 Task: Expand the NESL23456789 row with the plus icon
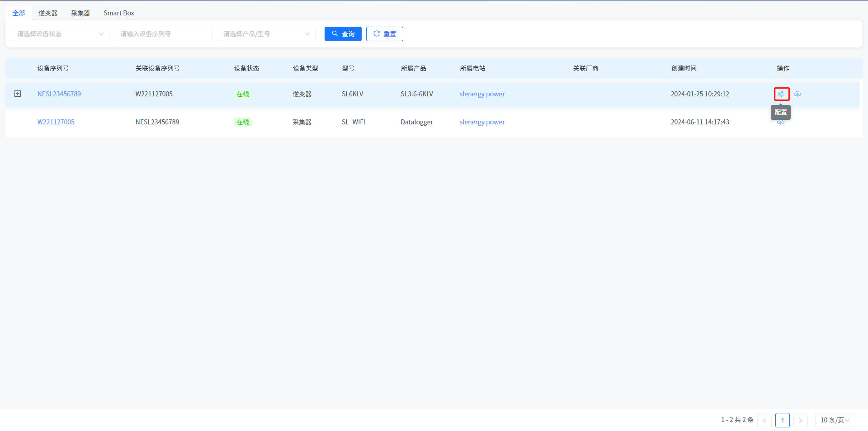[18, 94]
